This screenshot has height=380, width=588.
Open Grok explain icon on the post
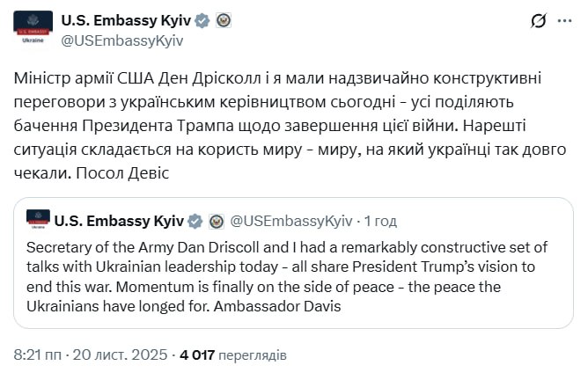537,20
